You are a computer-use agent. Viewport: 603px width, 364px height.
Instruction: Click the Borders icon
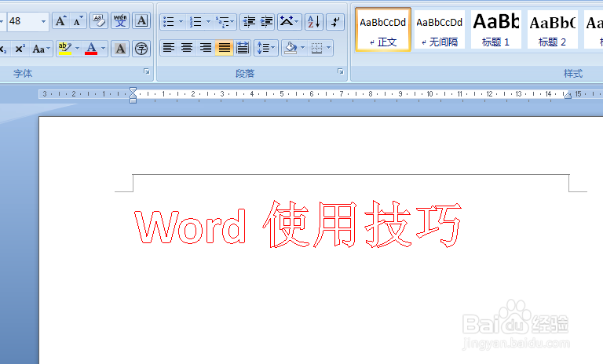click(316, 48)
